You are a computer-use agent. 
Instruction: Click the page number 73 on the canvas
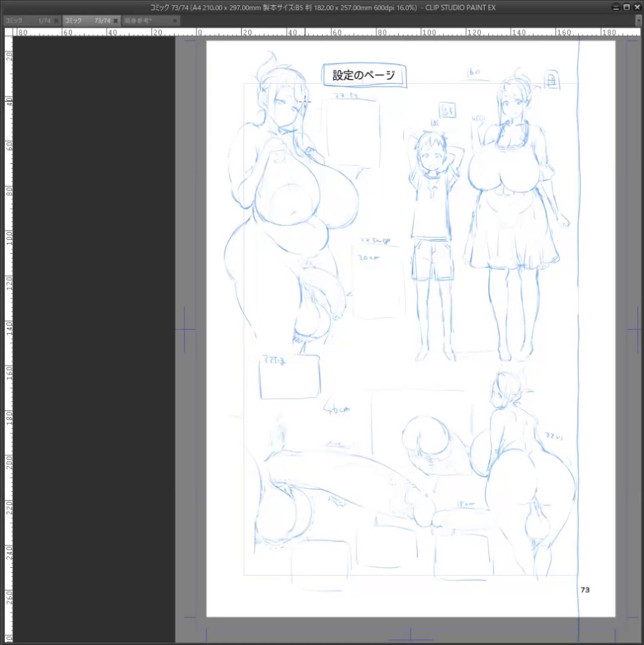point(585,590)
